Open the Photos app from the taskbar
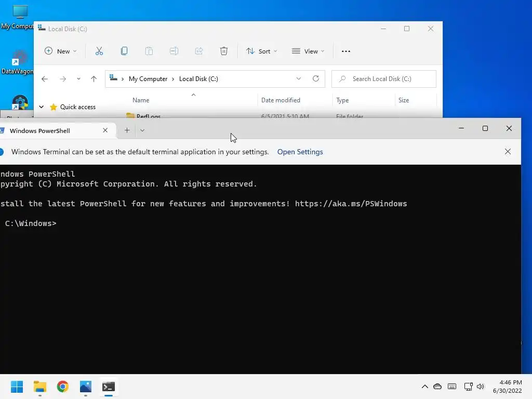The image size is (532, 399). coord(86,387)
